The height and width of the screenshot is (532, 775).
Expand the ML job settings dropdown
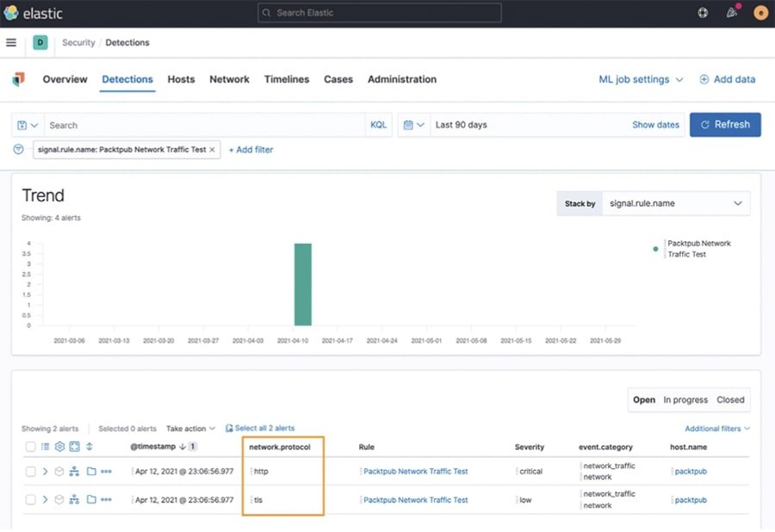[x=641, y=79]
